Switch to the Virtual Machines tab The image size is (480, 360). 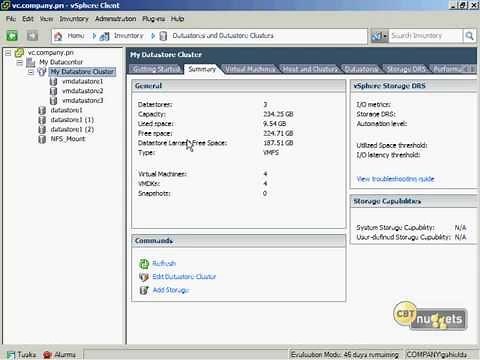click(x=250, y=69)
